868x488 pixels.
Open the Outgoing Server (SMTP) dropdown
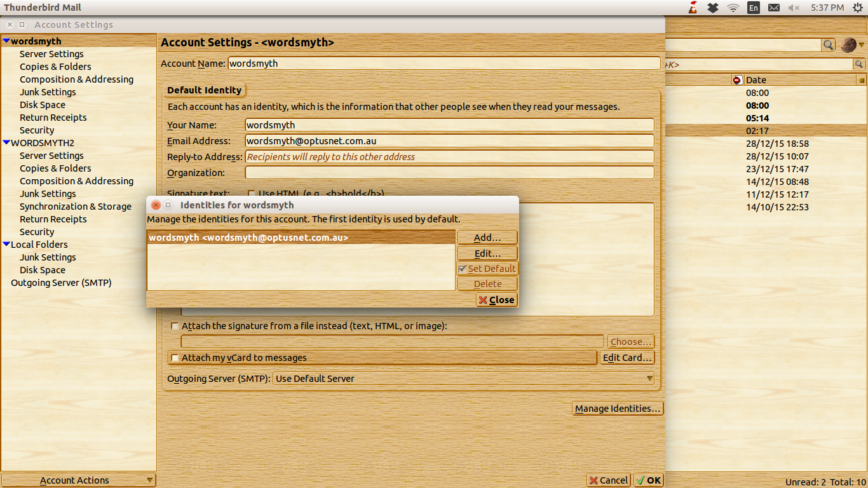pyautogui.click(x=464, y=379)
